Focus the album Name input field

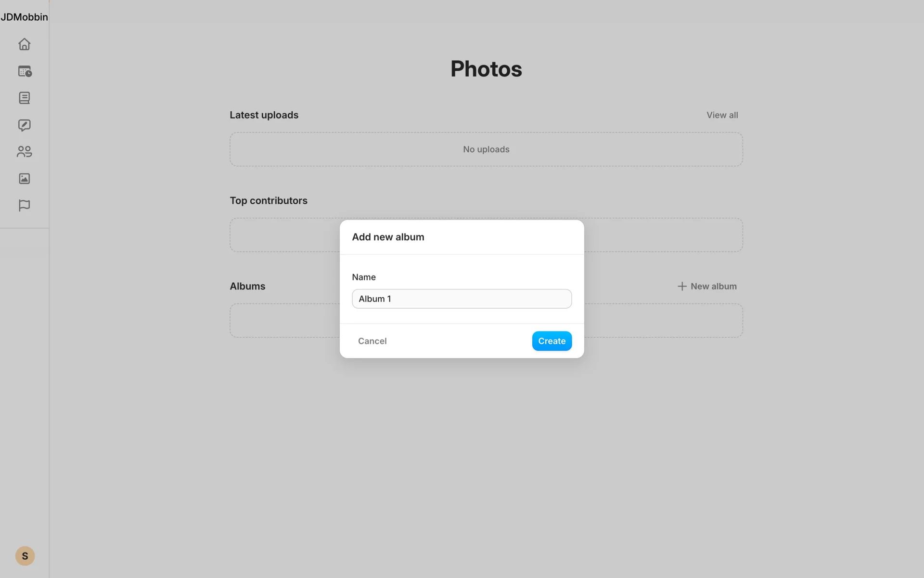click(x=462, y=299)
